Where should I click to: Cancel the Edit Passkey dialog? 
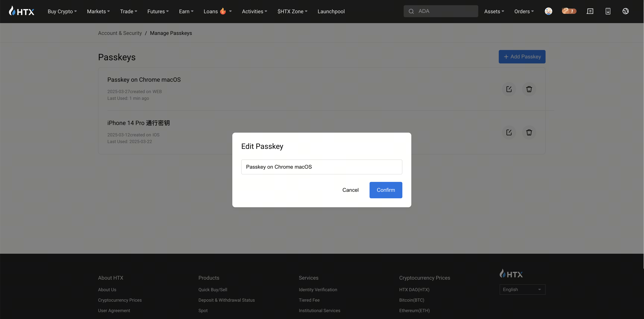click(x=350, y=190)
